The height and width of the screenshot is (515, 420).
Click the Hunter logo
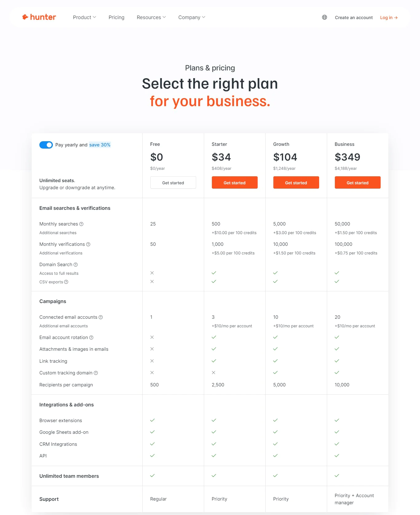click(x=39, y=17)
